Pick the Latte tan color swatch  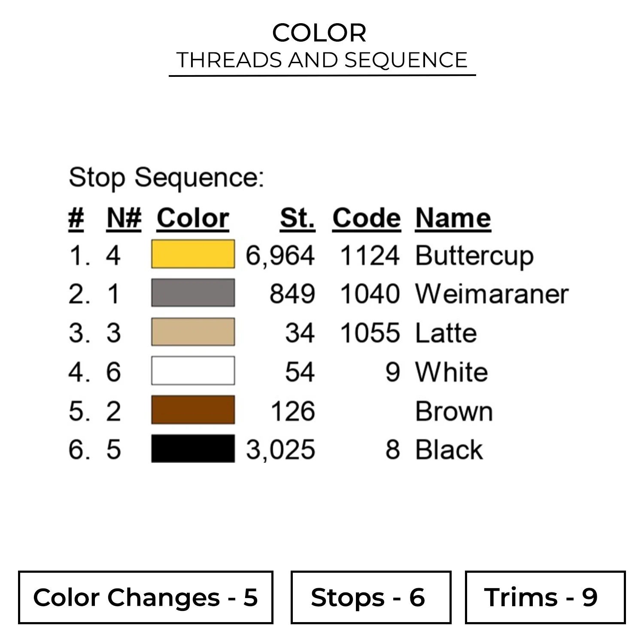click(x=193, y=332)
